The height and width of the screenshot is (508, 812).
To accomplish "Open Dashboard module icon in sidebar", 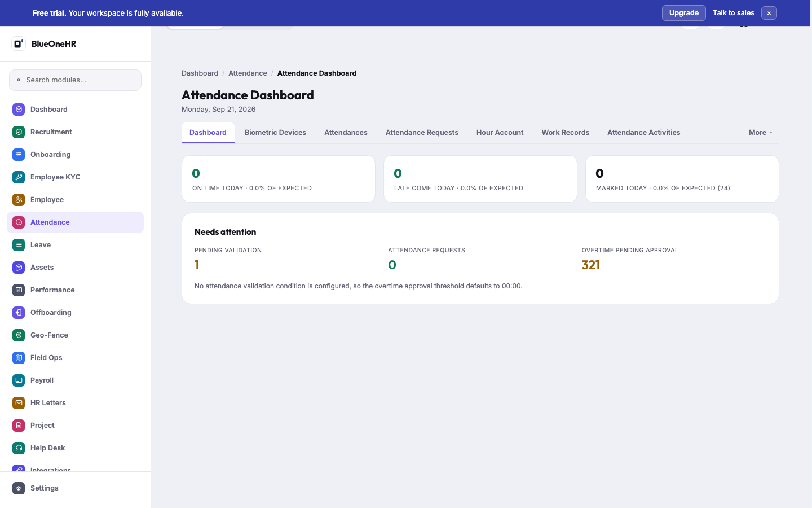I will (19, 110).
